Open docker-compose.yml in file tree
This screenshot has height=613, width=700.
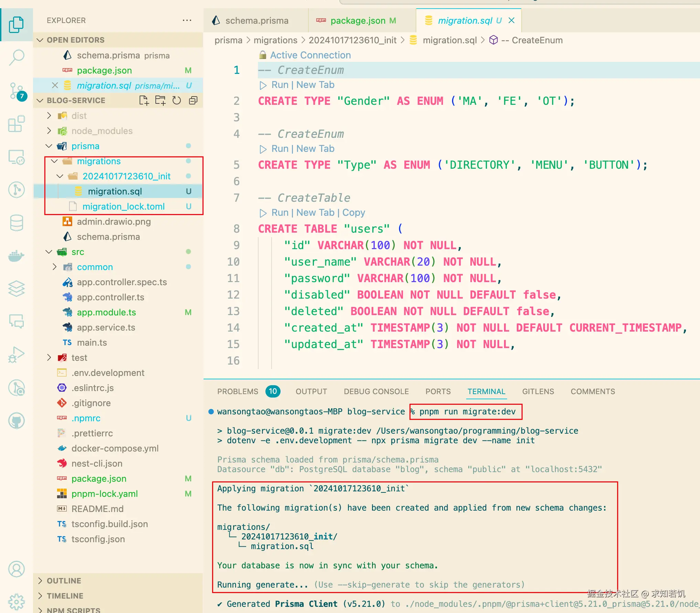[115, 448]
